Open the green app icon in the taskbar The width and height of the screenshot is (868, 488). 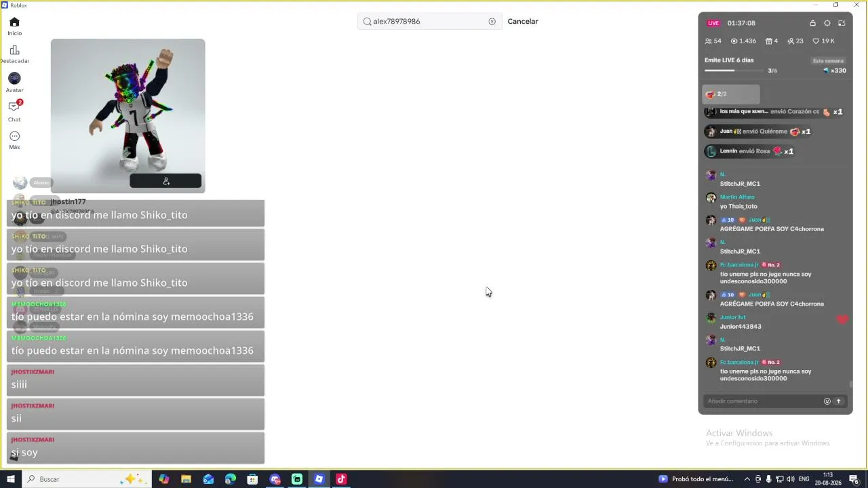point(297,479)
